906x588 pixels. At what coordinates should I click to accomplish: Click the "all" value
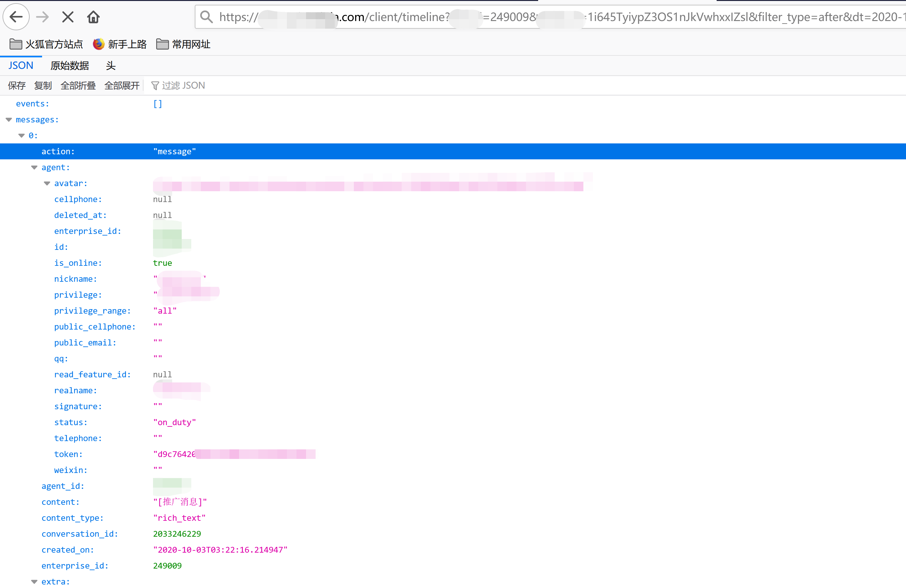click(165, 311)
